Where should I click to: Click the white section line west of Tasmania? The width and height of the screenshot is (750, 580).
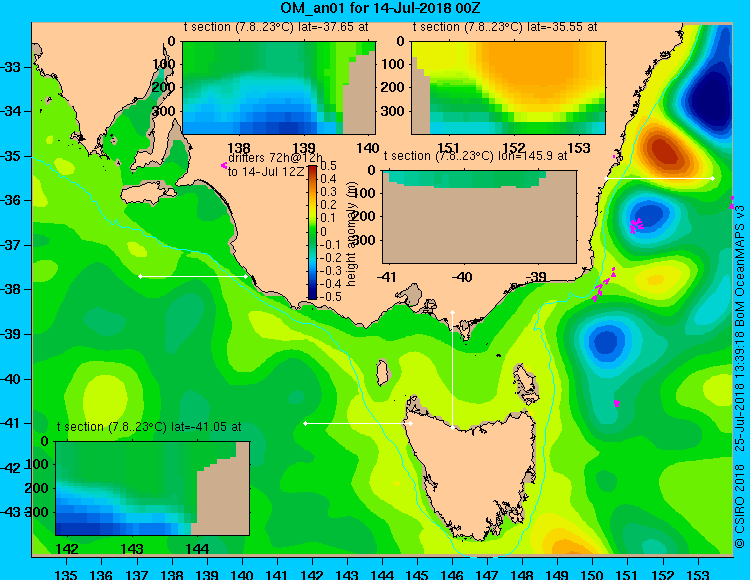tap(358, 424)
